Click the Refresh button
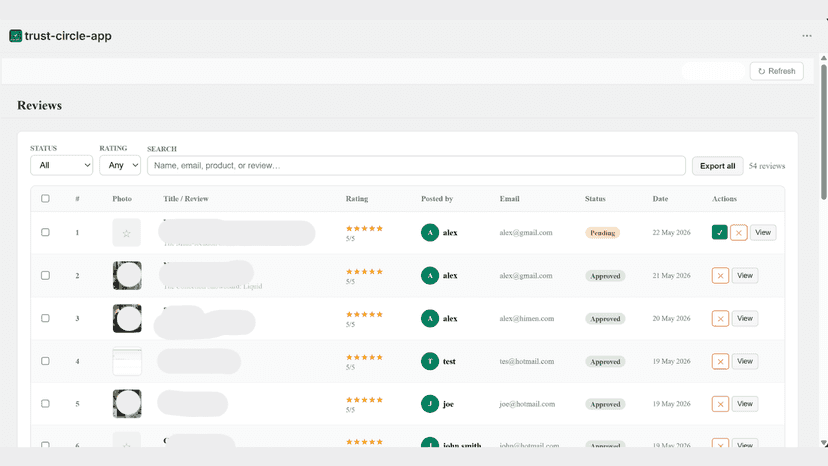The width and height of the screenshot is (828, 466). [777, 71]
